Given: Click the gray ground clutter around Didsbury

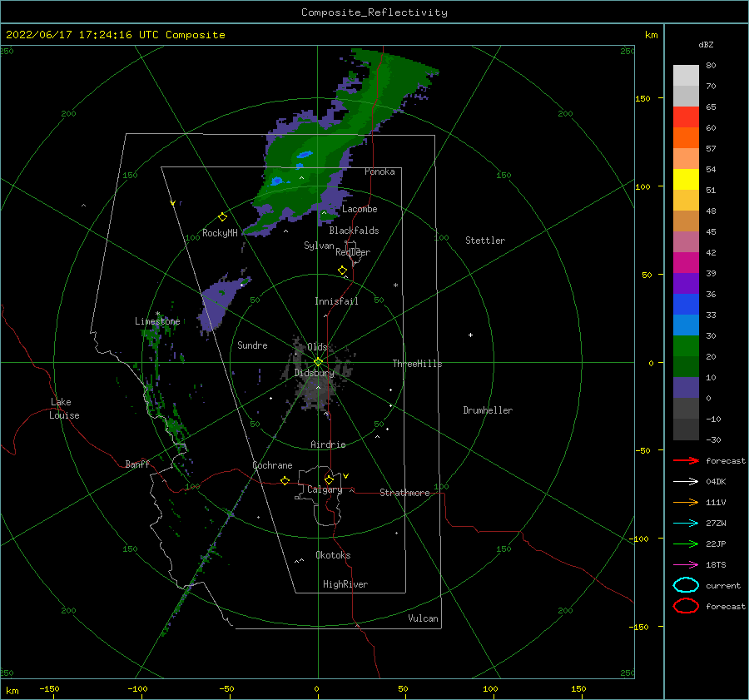Looking at the screenshot, I should coord(317,378).
